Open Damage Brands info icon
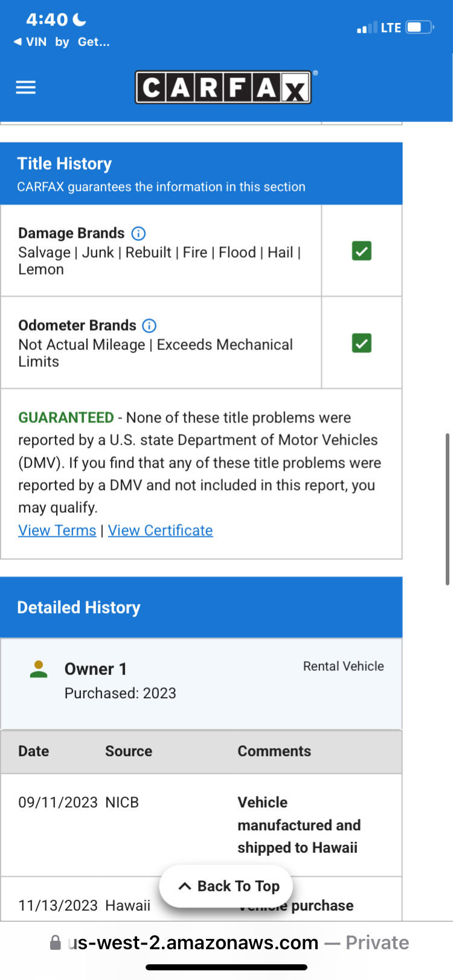 [x=138, y=233]
